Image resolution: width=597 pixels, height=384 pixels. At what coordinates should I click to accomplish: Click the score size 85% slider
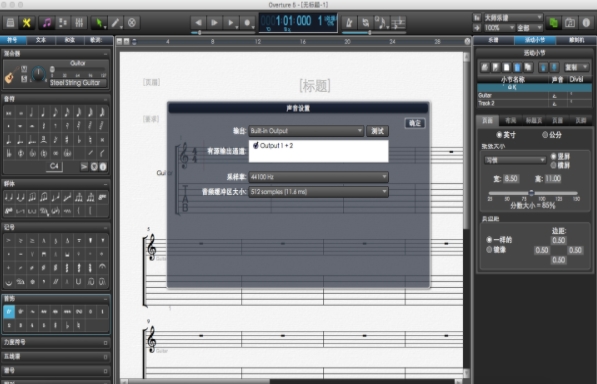tap(533, 193)
